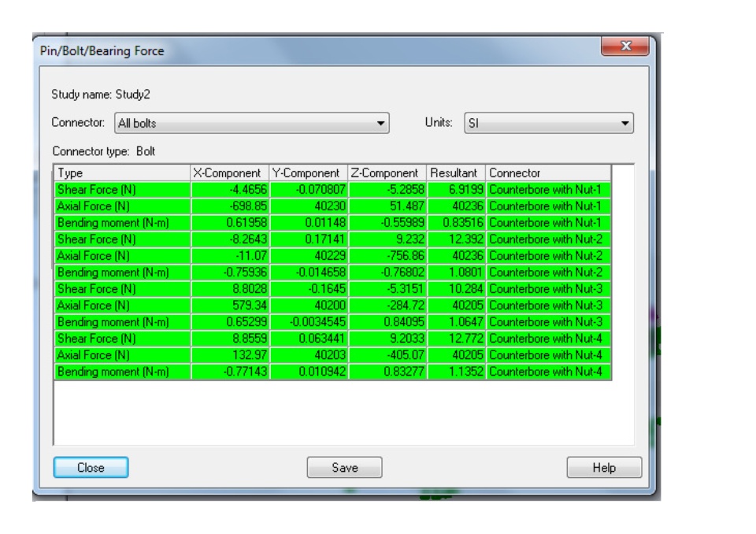The width and height of the screenshot is (756, 534).
Task: Click the resultant value 1.0647
Action: point(465,322)
